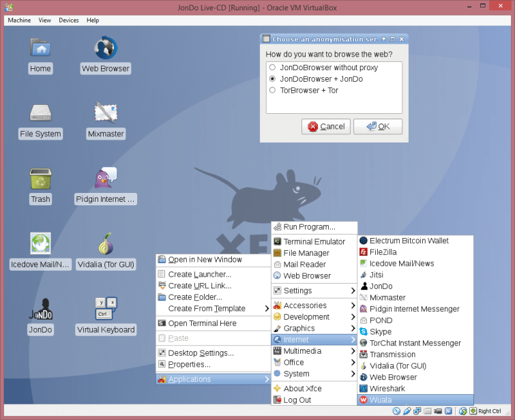The image size is (515, 420).
Task: Roll up the anonymisation dialog window
Action: pos(383,39)
